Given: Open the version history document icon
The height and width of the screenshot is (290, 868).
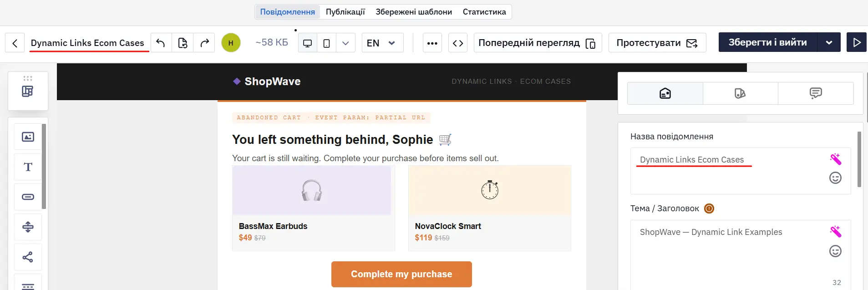Looking at the screenshot, I should (183, 43).
